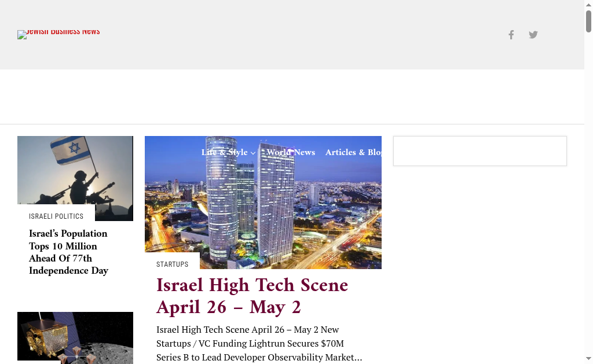The height and width of the screenshot is (364, 593).
Task: Click the article excerpt about Lightrun funding
Action: (x=259, y=344)
